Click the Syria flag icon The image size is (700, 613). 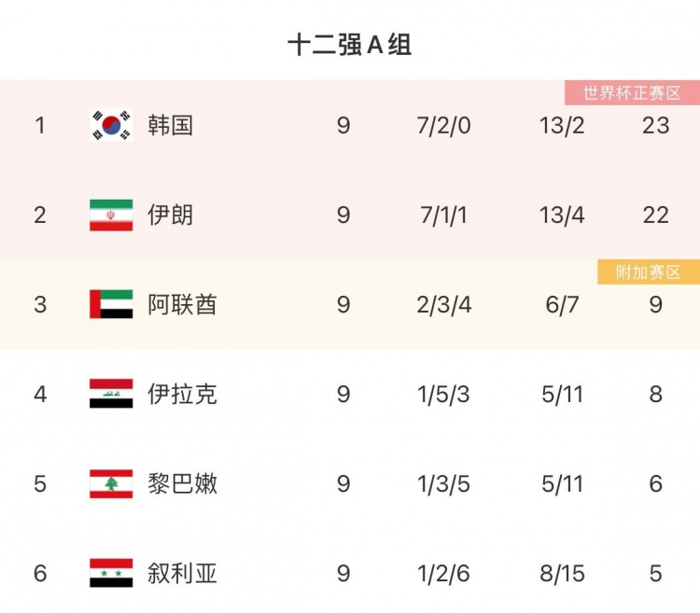click(x=111, y=573)
